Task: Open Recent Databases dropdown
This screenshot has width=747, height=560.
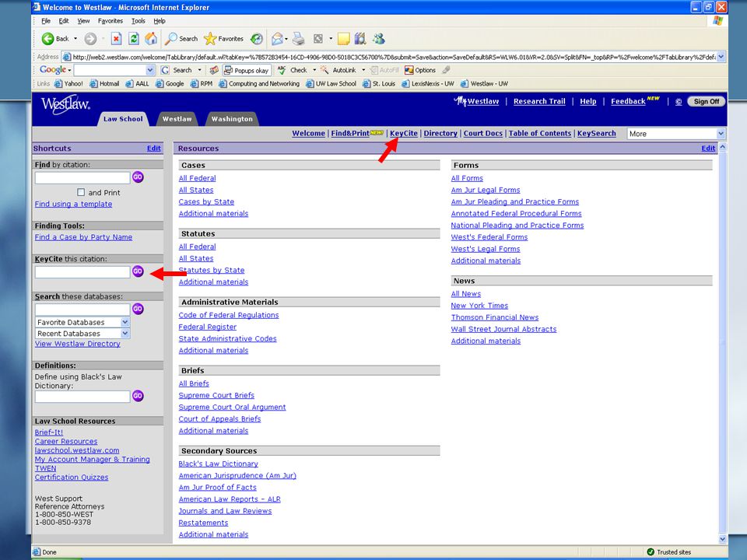Action: pos(124,334)
